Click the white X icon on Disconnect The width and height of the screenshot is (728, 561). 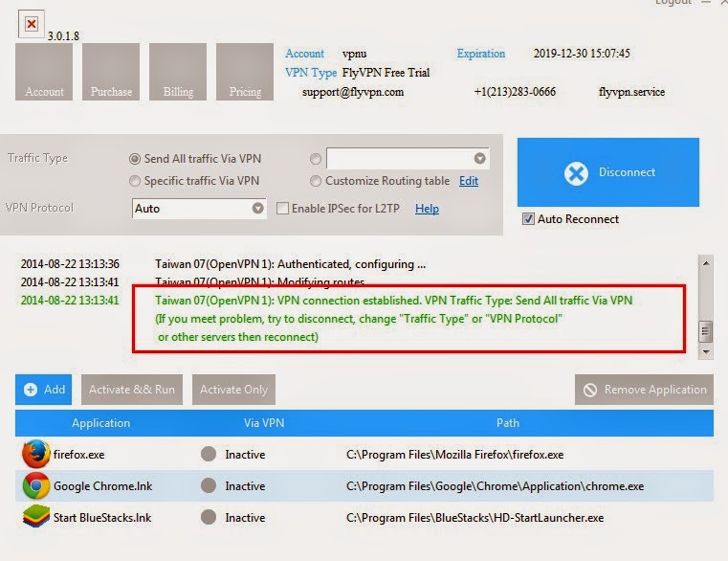coord(576,174)
